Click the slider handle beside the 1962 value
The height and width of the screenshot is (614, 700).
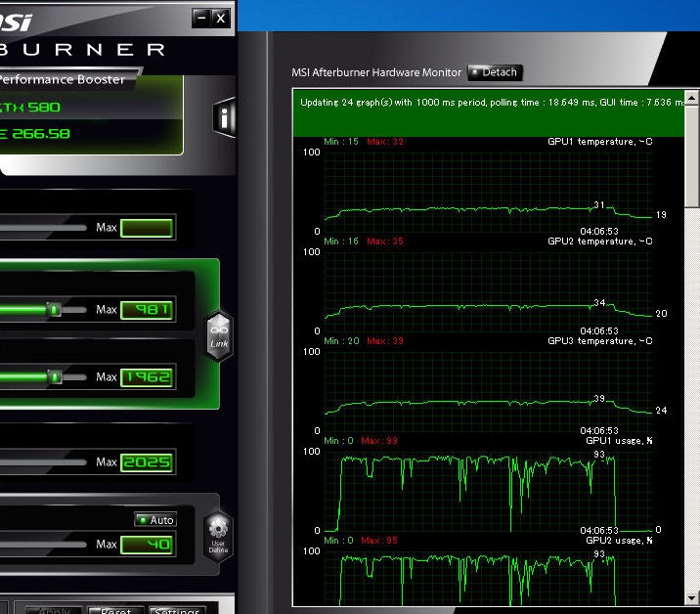[55, 376]
